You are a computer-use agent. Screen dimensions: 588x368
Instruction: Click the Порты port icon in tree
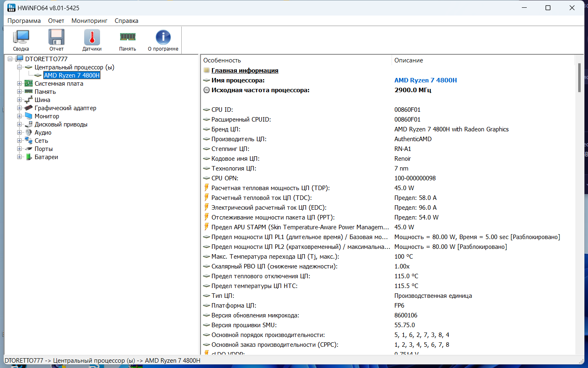(29, 149)
